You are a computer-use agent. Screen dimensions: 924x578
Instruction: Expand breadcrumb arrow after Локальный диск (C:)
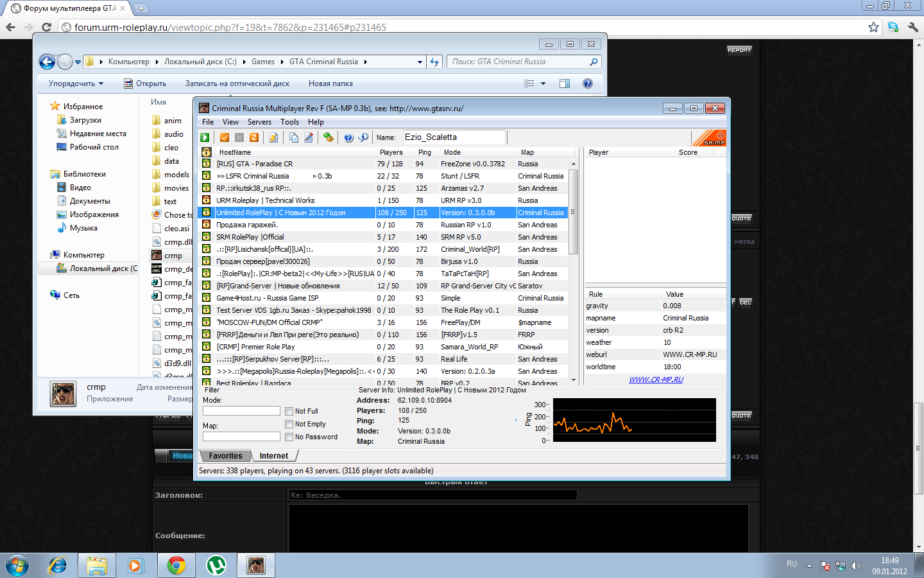pos(244,62)
